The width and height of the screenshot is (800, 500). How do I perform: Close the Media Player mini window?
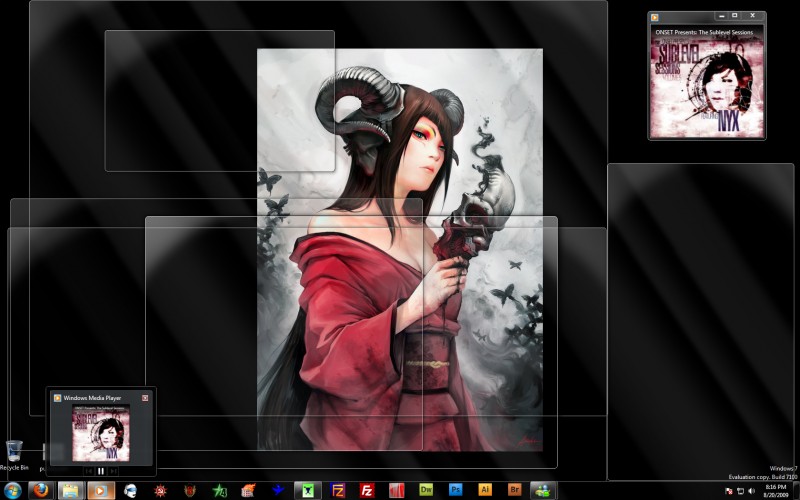(x=753, y=16)
